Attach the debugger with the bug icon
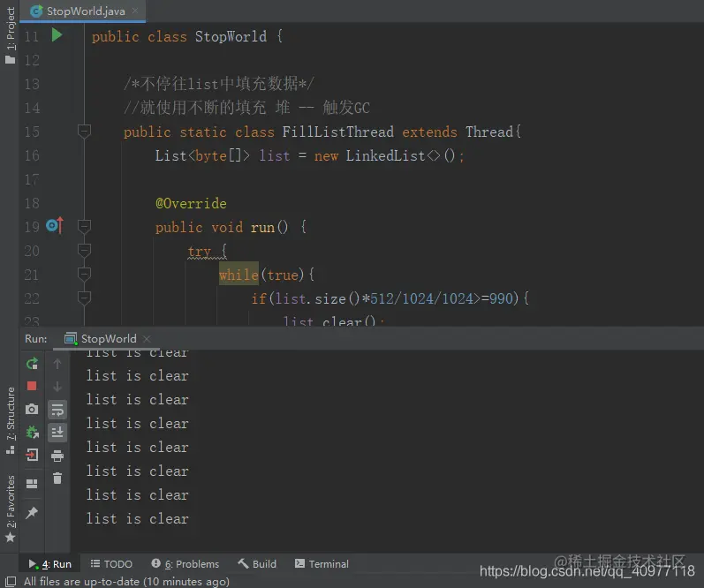 click(x=32, y=433)
